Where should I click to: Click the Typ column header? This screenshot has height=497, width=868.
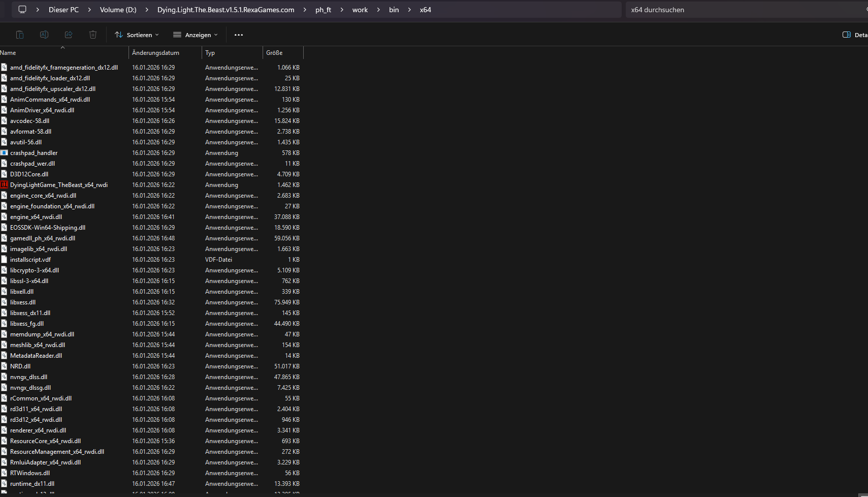[233, 53]
